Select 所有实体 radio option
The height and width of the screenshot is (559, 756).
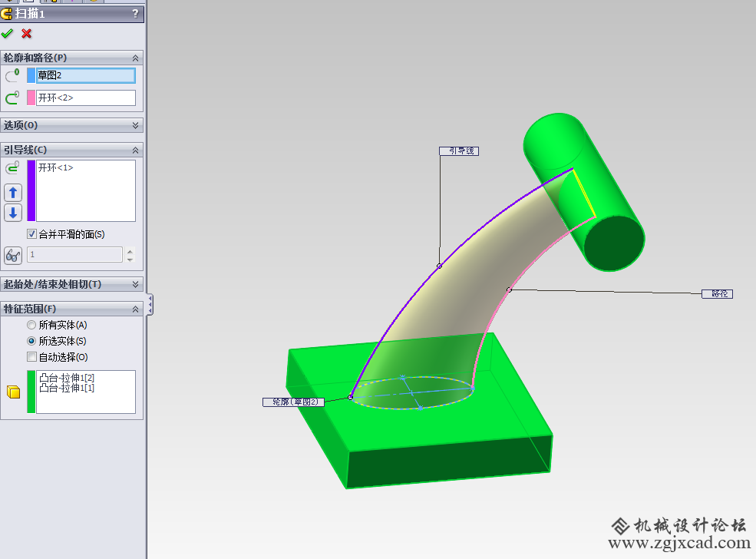(31, 325)
